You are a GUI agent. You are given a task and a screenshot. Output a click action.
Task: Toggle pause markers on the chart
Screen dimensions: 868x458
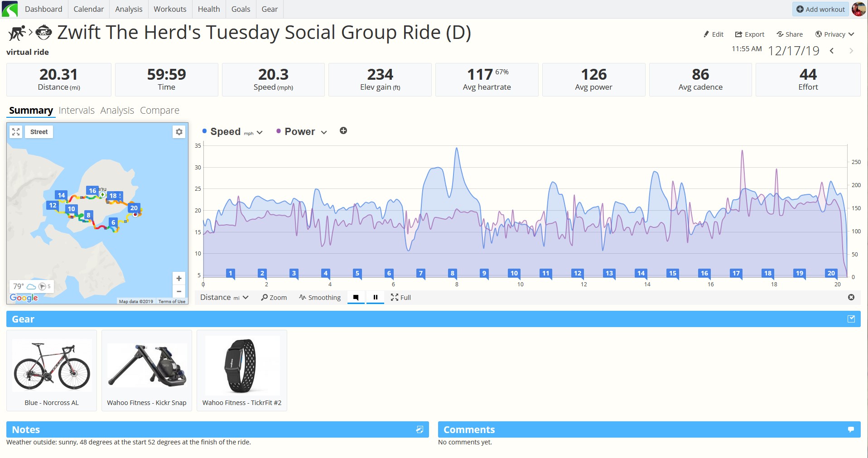375,298
